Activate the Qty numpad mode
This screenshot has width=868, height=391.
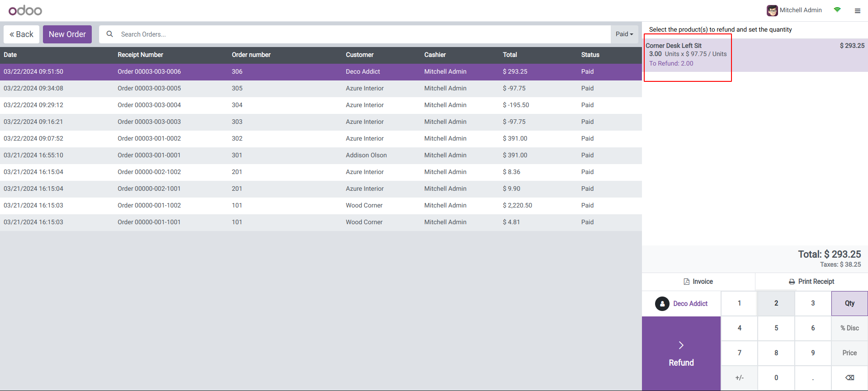849,303
